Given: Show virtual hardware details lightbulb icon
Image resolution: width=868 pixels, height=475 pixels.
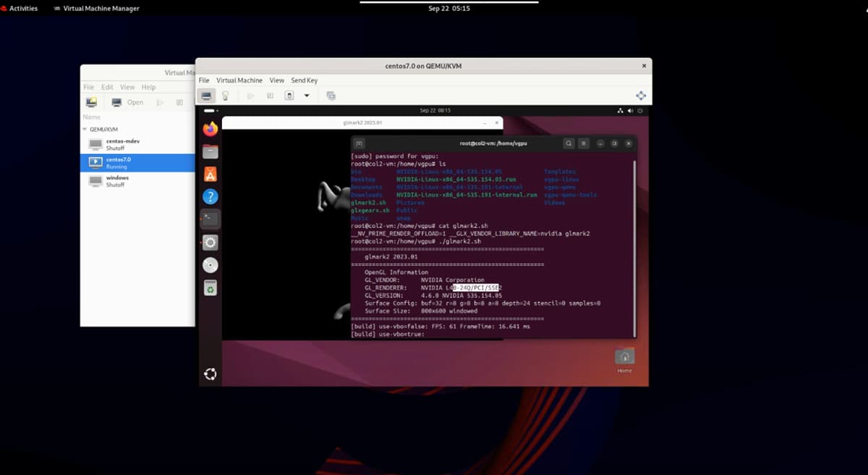Looking at the screenshot, I should click(225, 96).
